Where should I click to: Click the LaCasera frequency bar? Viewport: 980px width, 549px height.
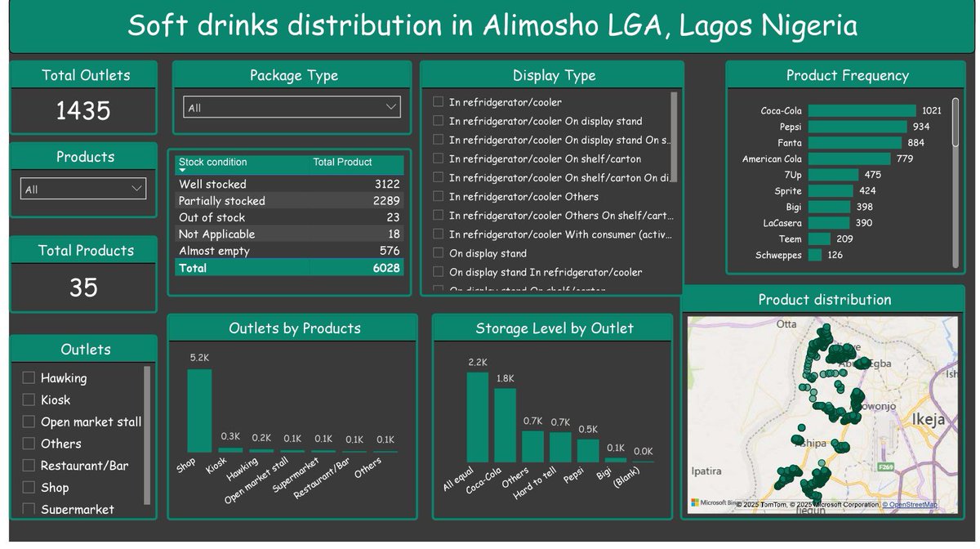click(829, 222)
